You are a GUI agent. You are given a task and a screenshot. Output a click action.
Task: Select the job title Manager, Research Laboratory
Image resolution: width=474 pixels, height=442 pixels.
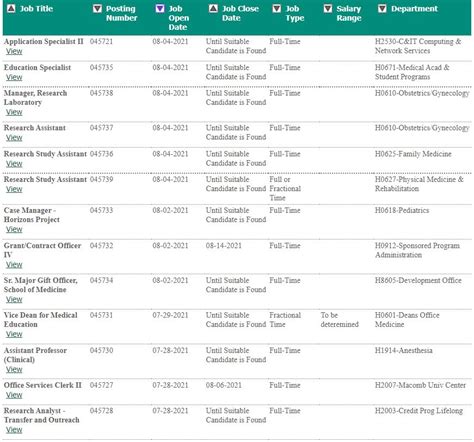point(35,98)
